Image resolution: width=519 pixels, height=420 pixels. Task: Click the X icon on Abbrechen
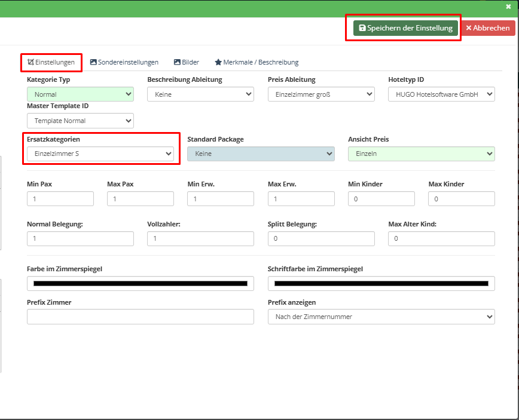pos(469,28)
